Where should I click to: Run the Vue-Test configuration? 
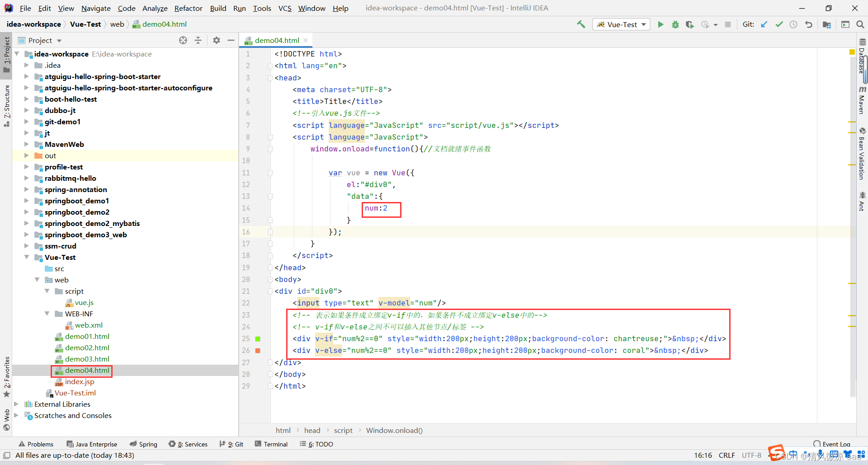click(660, 24)
